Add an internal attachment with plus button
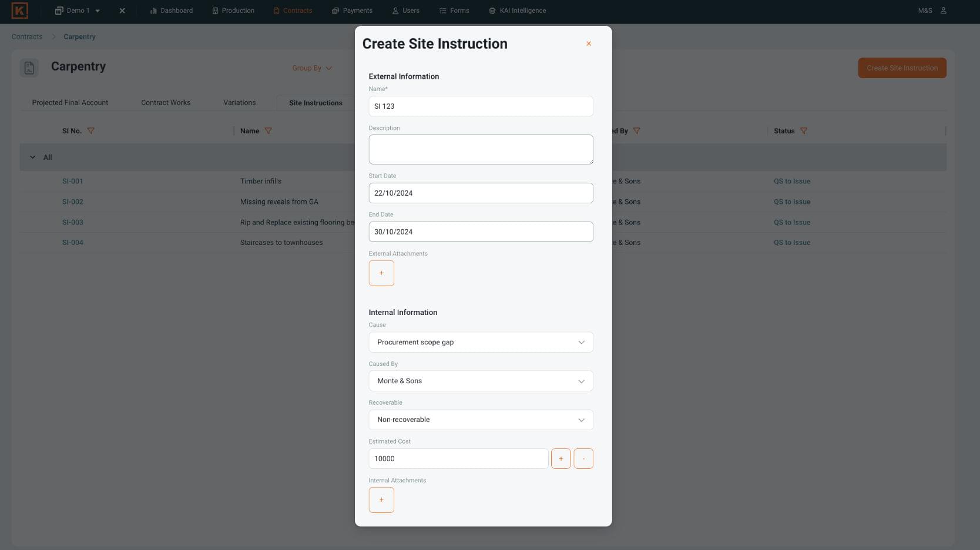Viewport: 980px width, 550px height. coord(381,500)
